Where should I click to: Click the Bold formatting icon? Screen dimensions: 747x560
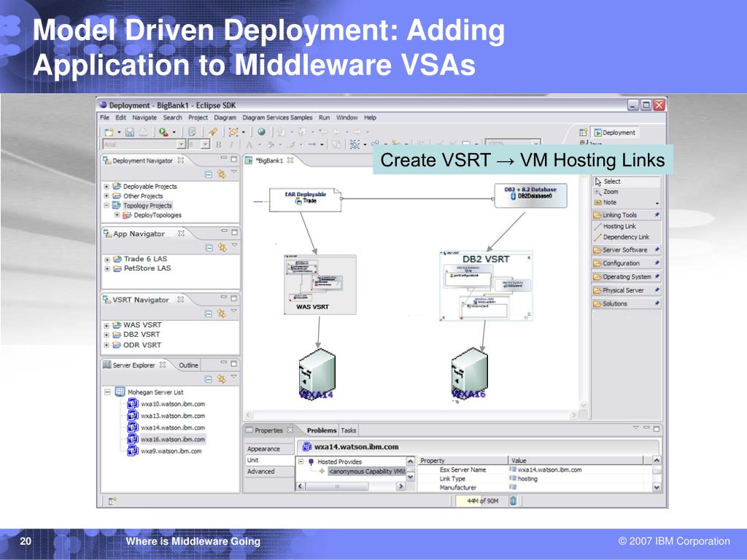coord(218,144)
